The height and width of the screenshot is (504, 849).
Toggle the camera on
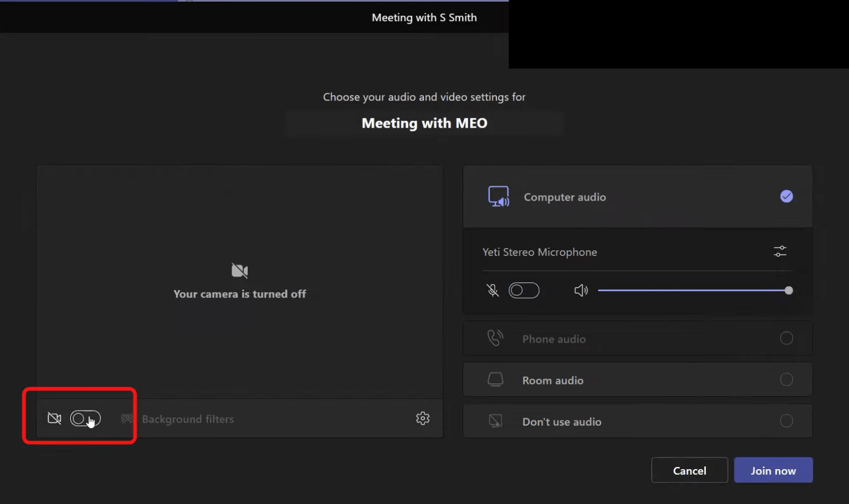(85, 418)
